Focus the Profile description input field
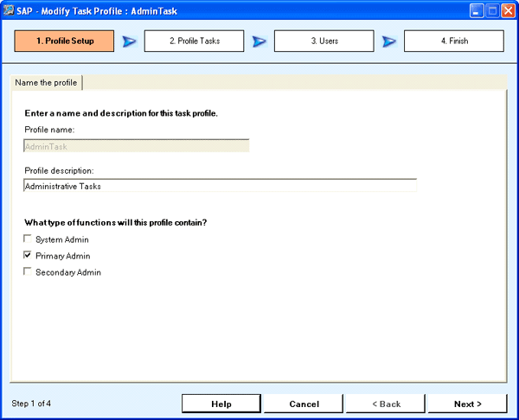Image resolution: width=519 pixels, height=420 pixels. 220,186
